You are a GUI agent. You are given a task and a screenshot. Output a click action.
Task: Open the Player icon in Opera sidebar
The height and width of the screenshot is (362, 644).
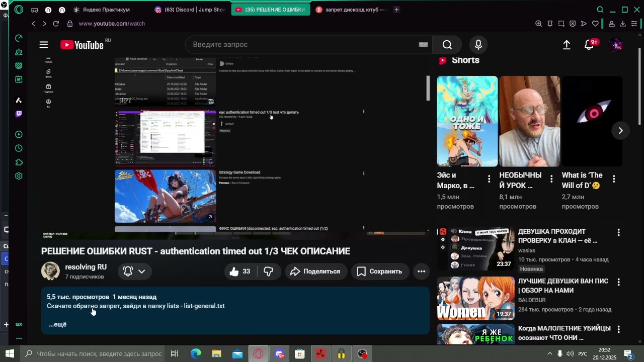point(19,134)
